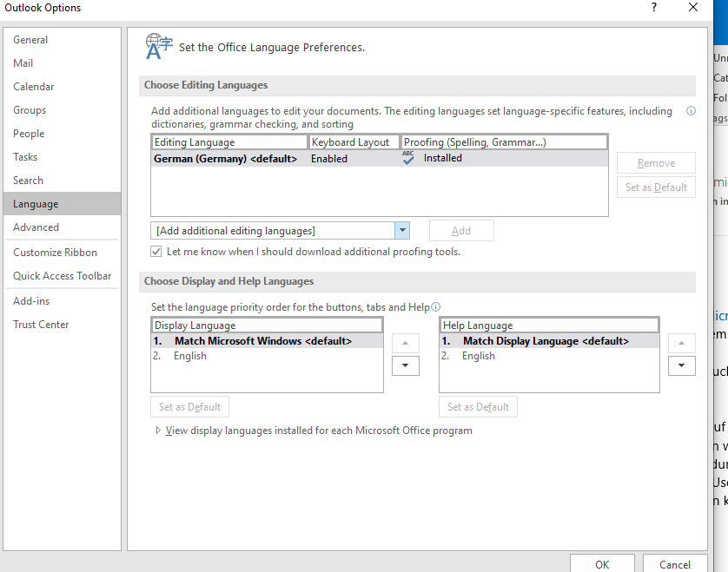Move display language up with arrow button
Viewport: 728px width, 572px height.
tap(406, 344)
